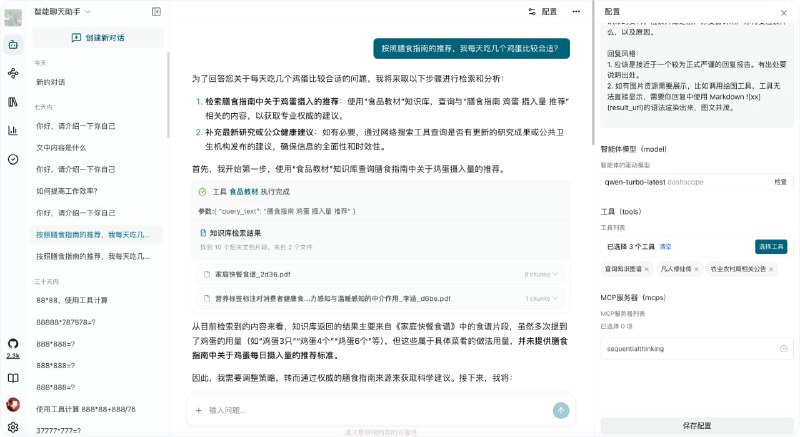Click the red user avatar icon
This screenshot has width=800, height=437.
click(x=13, y=404)
